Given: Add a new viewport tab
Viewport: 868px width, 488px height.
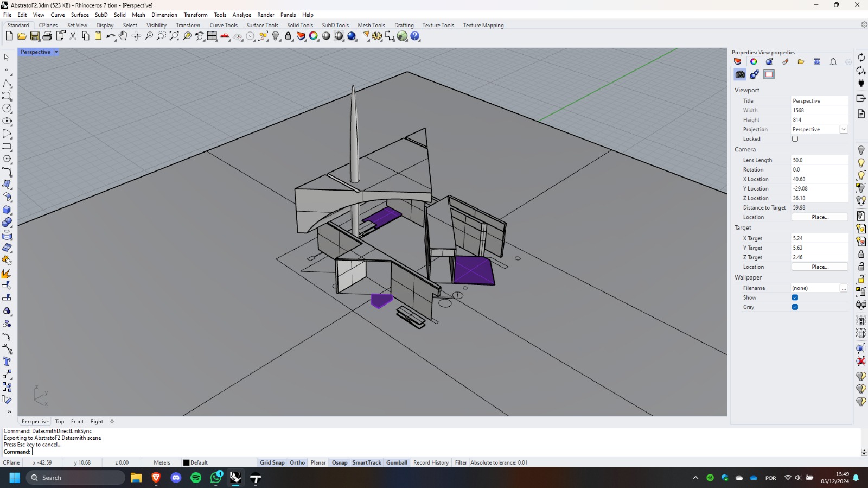Looking at the screenshot, I should (x=112, y=421).
